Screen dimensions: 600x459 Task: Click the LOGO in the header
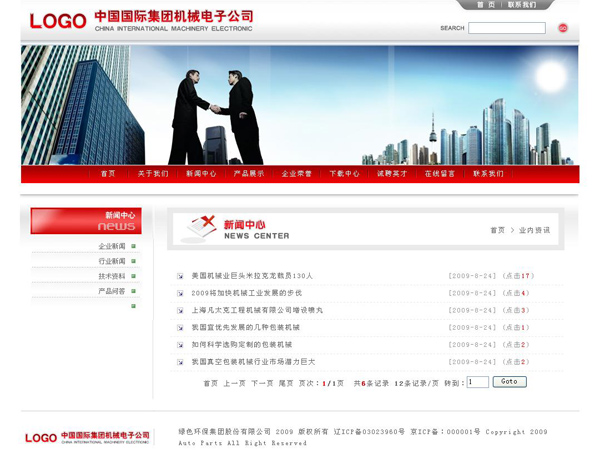(57, 21)
